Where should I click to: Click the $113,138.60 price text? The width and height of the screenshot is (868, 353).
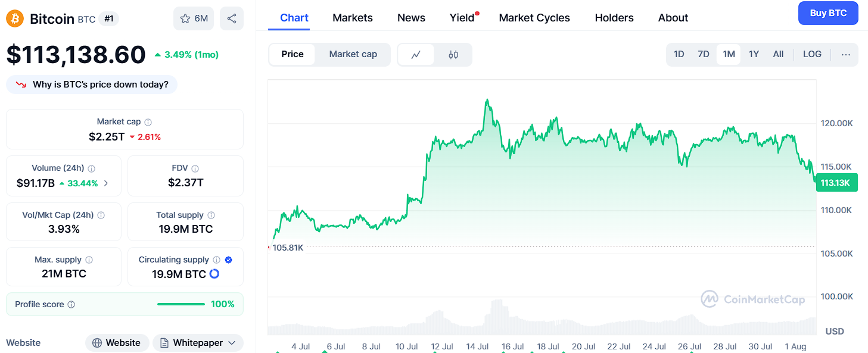pos(76,55)
